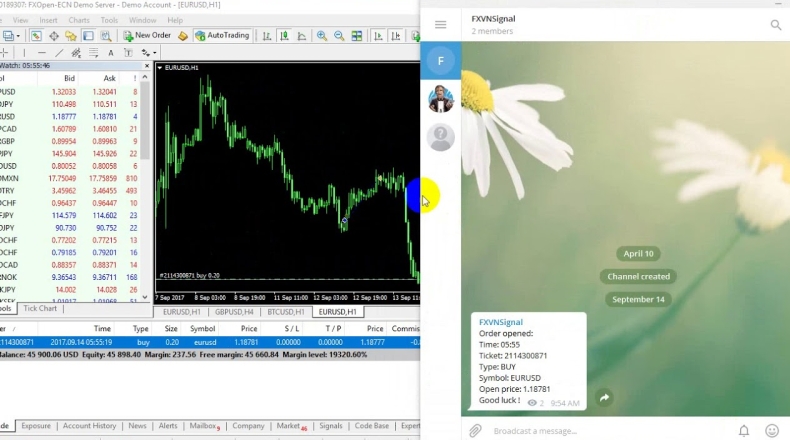Click the tile windows grid icon
This screenshot has width=790, height=440.
356,35
